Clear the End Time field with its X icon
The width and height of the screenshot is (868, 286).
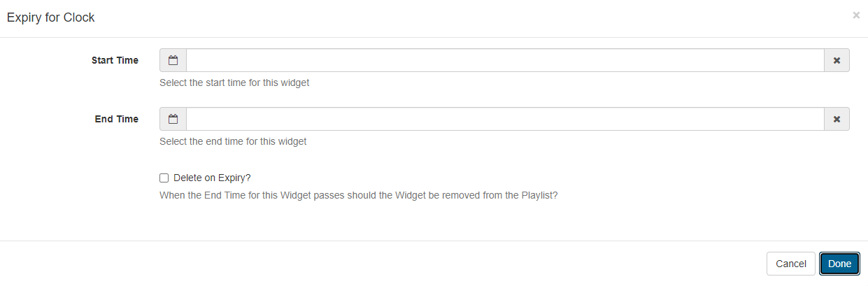pyautogui.click(x=837, y=119)
